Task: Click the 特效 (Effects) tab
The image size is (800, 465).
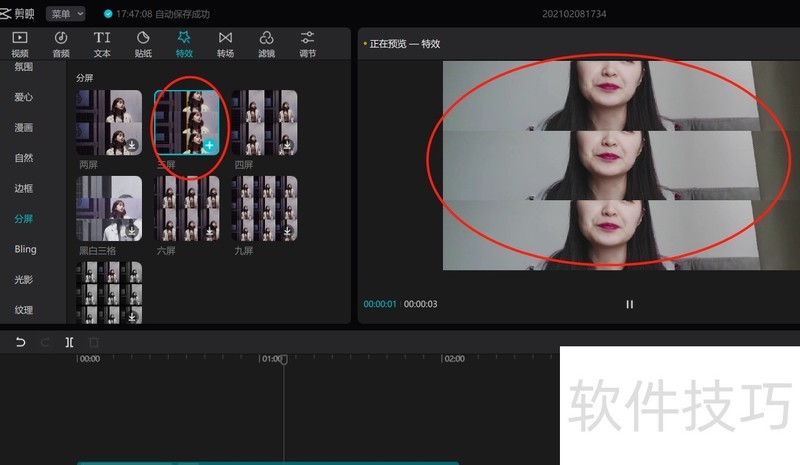Action: [x=184, y=44]
